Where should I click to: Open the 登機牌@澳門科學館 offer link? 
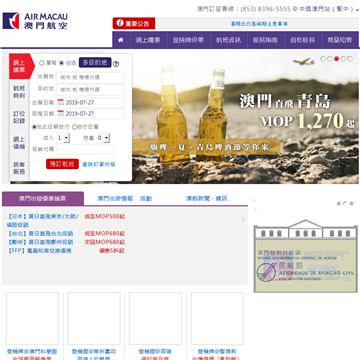pos(32,351)
